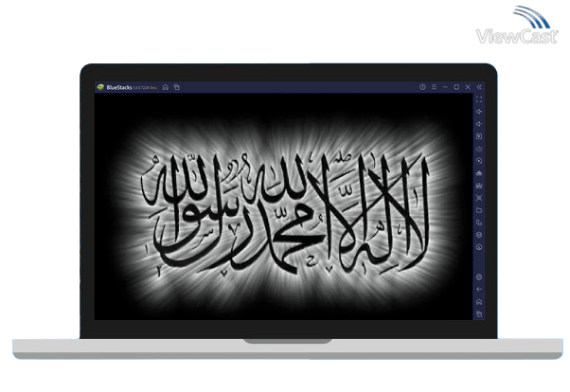Click the BlueStacks logo in the title bar
This screenshot has height=392, width=570.
click(100, 87)
